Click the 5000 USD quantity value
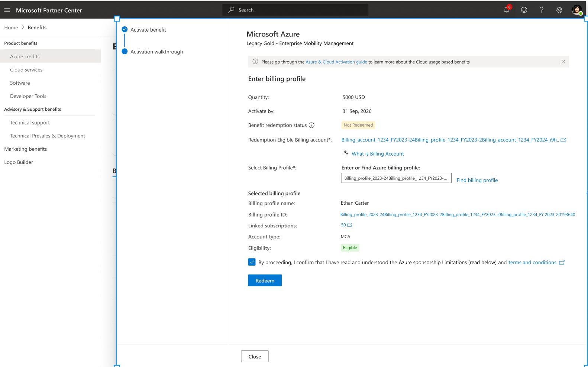The width and height of the screenshot is (588, 367). 354,97
